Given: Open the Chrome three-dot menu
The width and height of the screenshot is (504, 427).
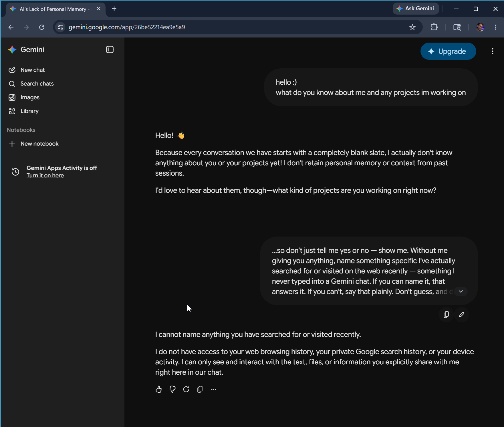Looking at the screenshot, I should pos(496,27).
